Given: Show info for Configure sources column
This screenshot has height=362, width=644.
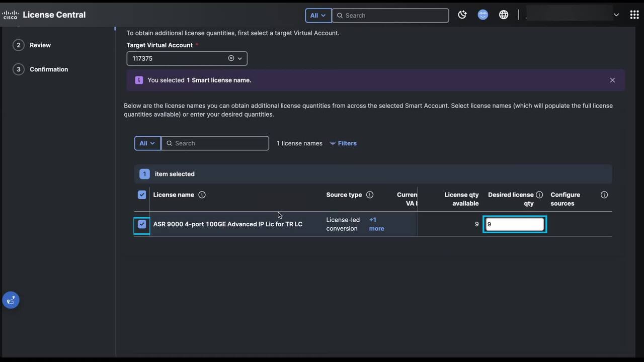Looking at the screenshot, I should coord(604,195).
